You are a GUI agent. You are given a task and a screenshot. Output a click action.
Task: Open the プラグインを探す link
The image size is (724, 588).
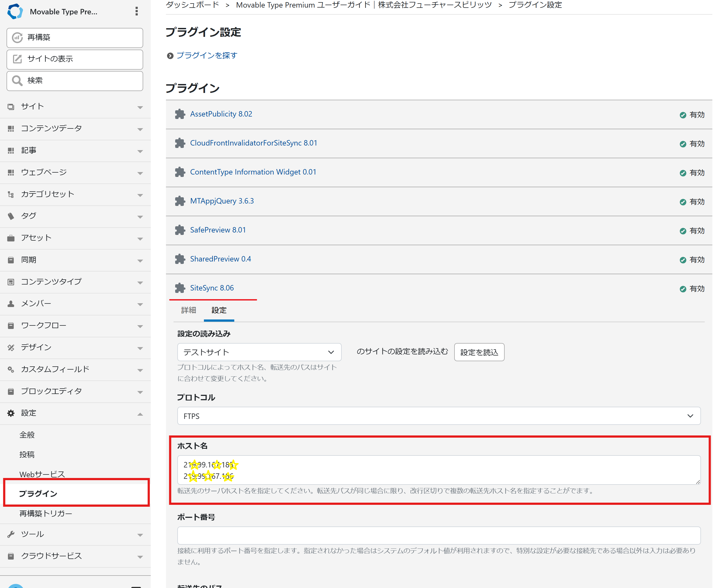click(x=207, y=56)
